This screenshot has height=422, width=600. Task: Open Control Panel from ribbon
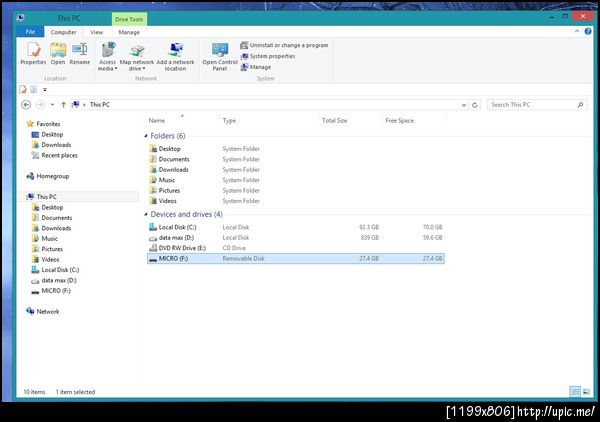click(220, 57)
